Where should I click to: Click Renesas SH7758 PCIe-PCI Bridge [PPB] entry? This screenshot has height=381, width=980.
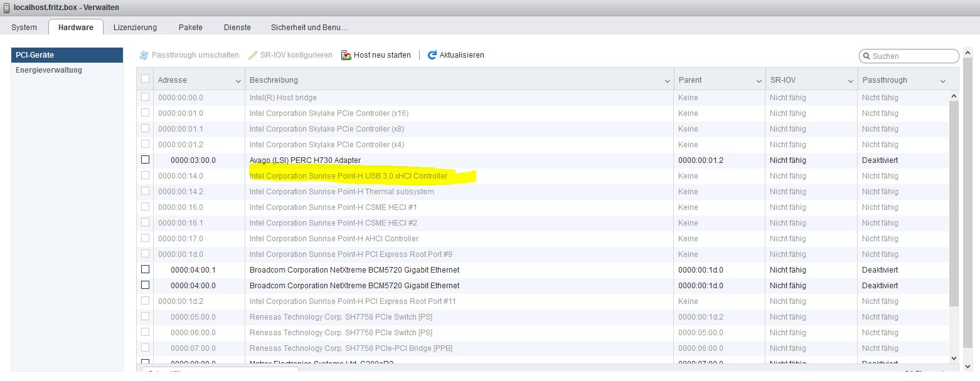(351, 348)
